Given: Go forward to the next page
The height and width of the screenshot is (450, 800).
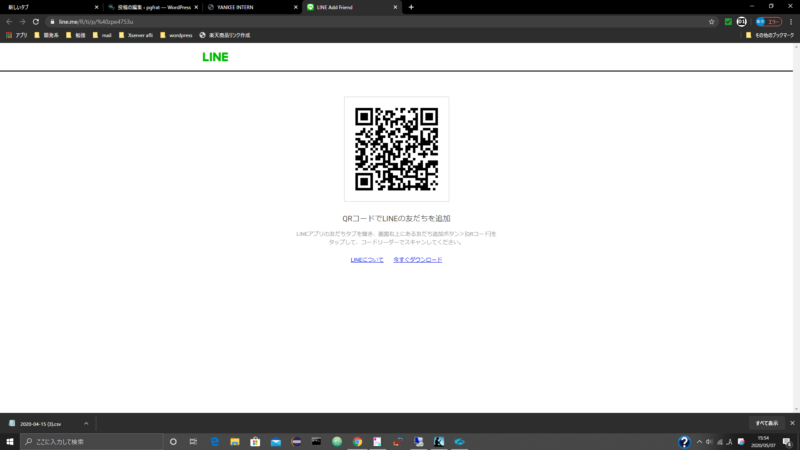Looking at the screenshot, I should 22,22.
